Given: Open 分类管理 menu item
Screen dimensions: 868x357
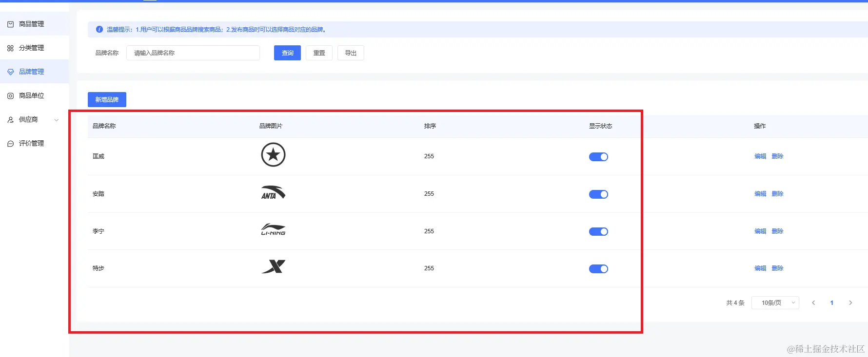Looking at the screenshot, I should pyautogui.click(x=34, y=48).
